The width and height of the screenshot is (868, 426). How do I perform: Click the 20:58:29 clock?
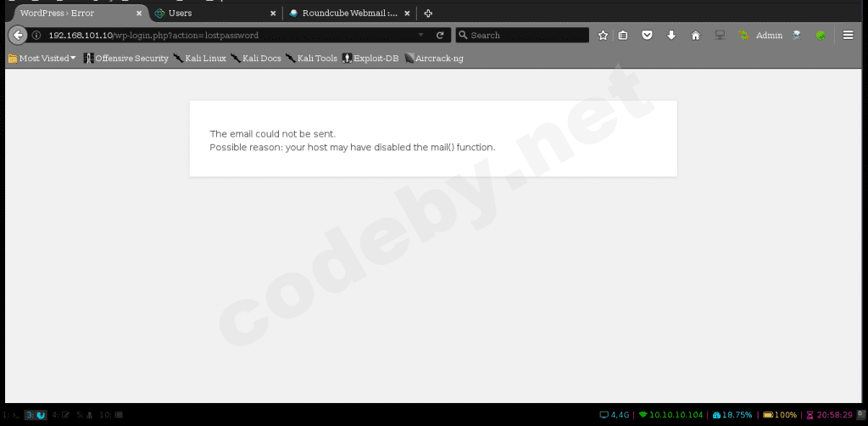point(829,414)
